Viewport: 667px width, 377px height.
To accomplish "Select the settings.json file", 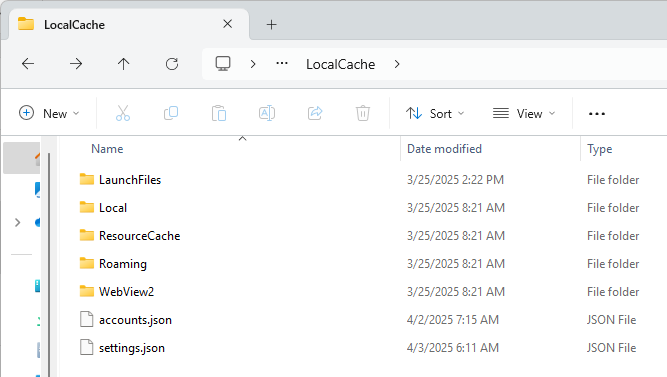I will [x=132, y=348].
